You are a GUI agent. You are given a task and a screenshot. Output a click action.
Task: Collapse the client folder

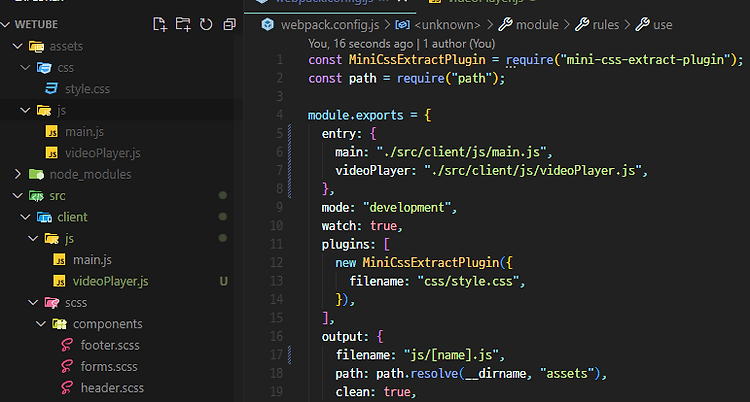[x=25, y=217]
